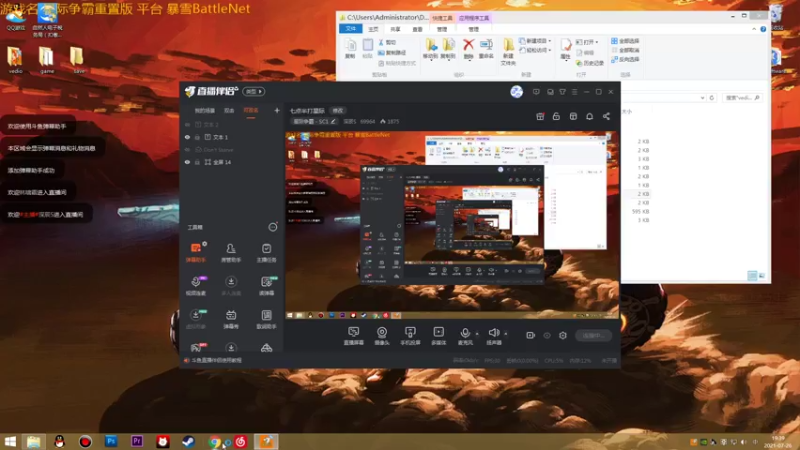Click the message icon in streaming app title bar
This screenshot has width=800, height=450.
536,92
